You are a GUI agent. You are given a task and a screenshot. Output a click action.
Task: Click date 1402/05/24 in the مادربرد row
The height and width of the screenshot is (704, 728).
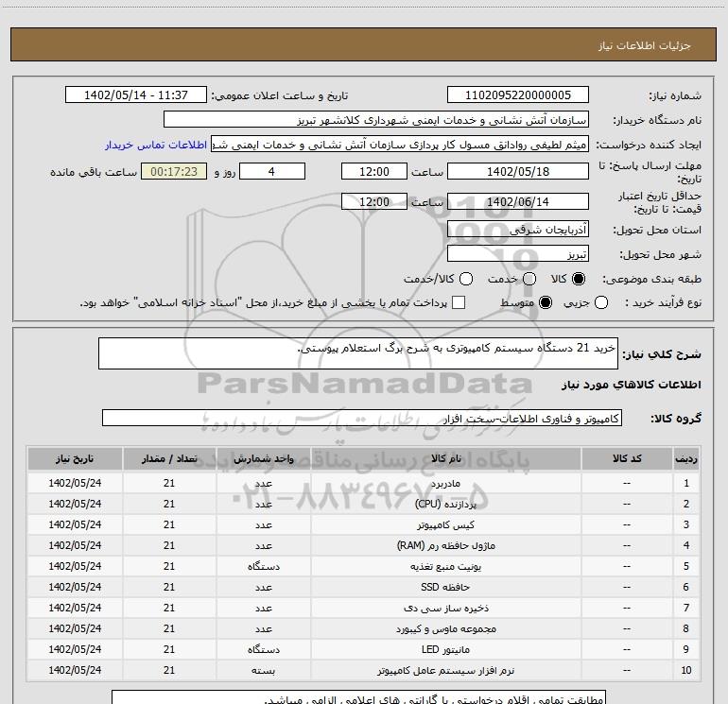coord(75,483)
